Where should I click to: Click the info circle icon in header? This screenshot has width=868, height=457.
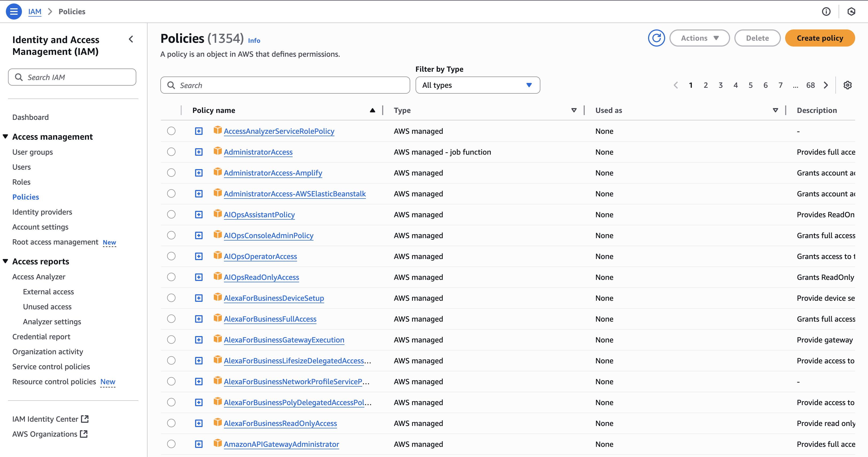(x=826, y=12)
